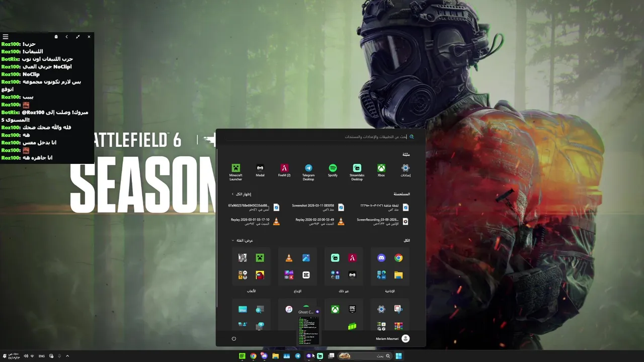
Task: Click the back arrow on chat overlay
Action: [66, 37]
